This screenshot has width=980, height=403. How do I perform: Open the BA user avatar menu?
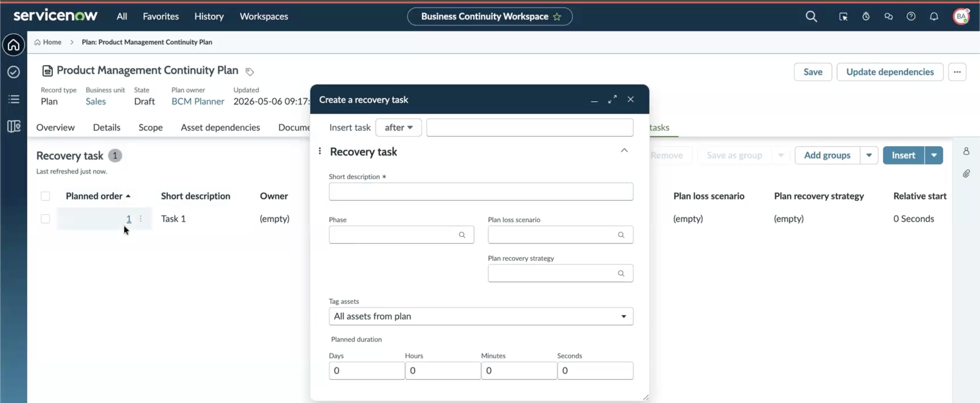[x=961, y=16]
